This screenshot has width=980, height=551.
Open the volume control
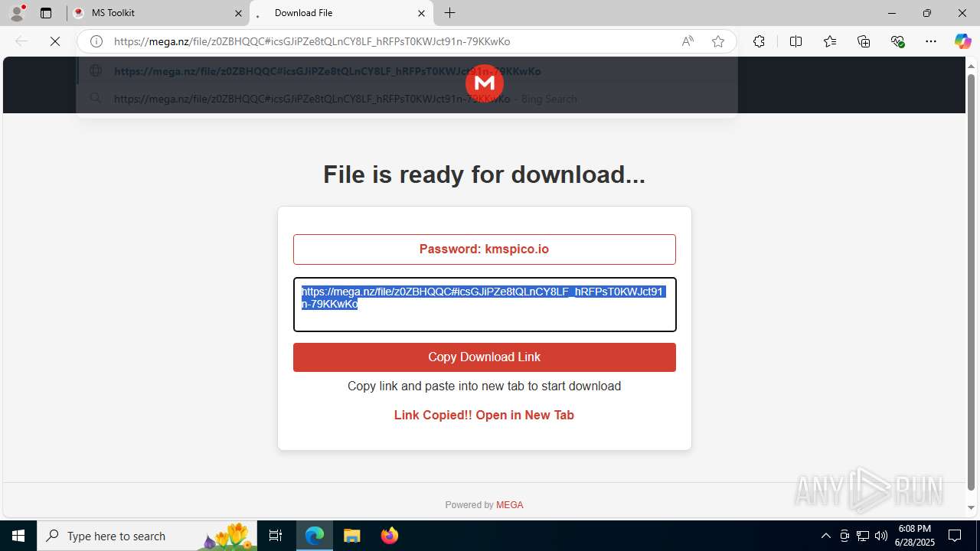[x=881, y=536]
